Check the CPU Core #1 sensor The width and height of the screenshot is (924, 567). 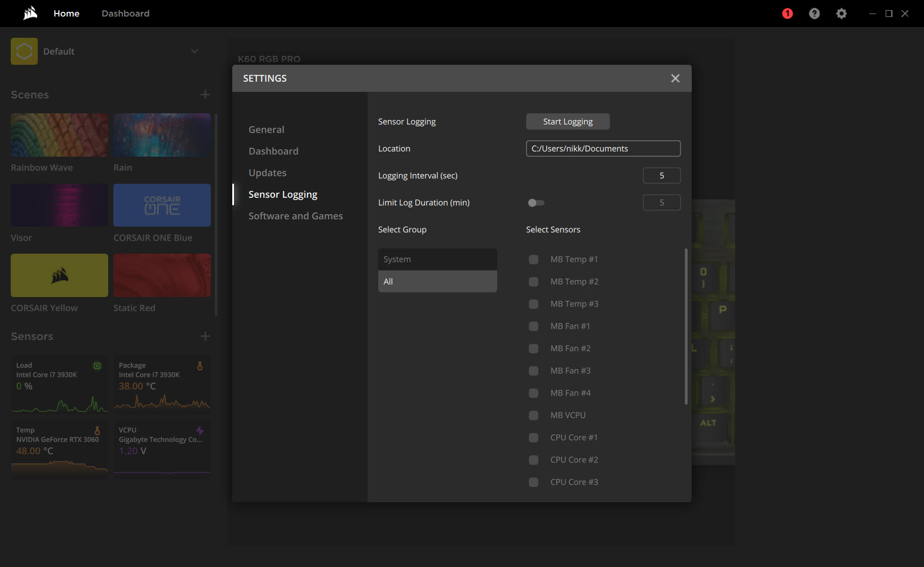(533, 437)
